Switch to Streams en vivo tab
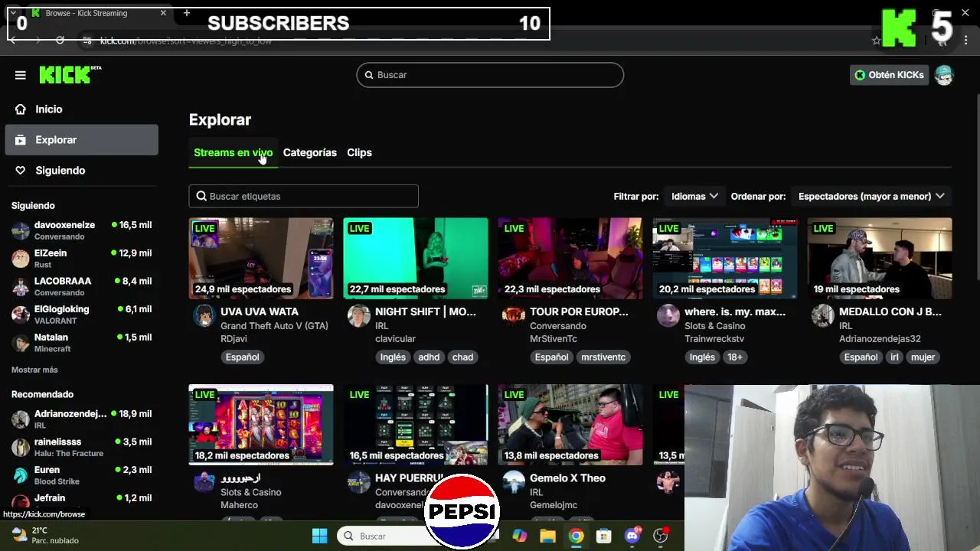 [x=233, y=152]
